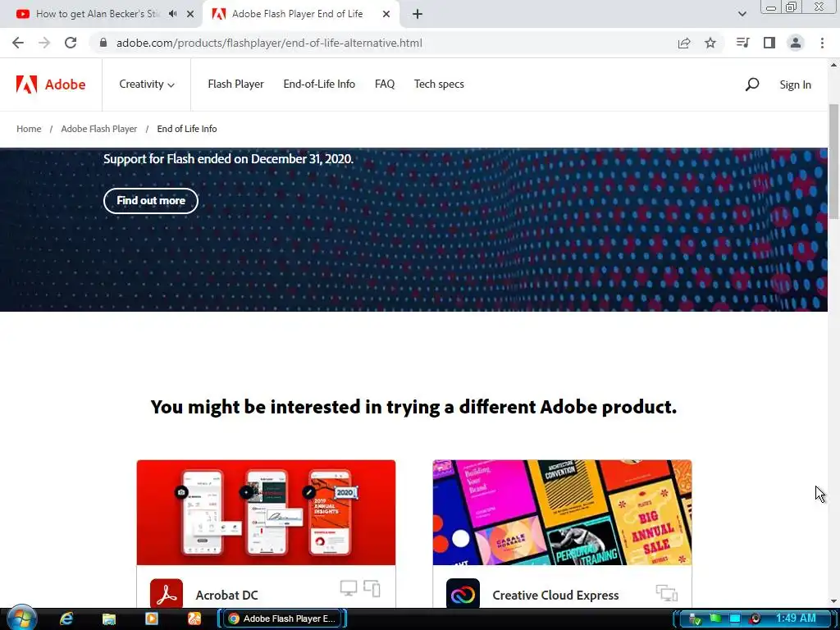
Task: Open the Creative Cloud Express thumbnail
Action: click(562, 512)
